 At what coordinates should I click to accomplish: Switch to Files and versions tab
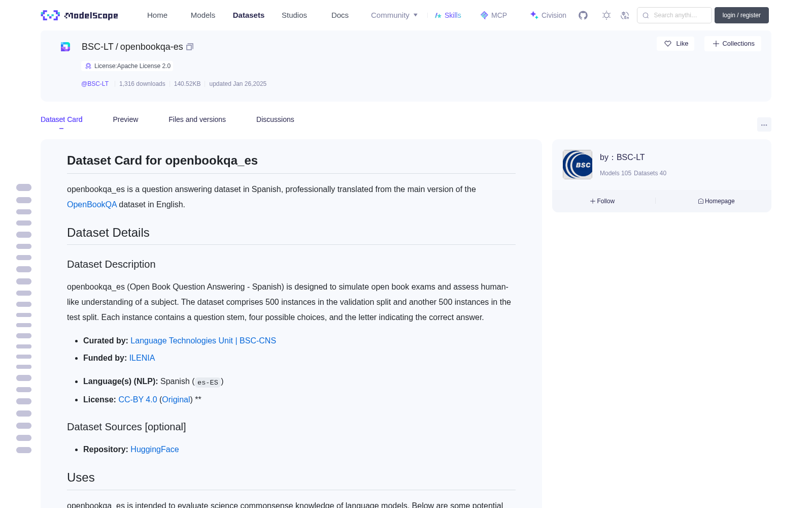coord(197,119)
